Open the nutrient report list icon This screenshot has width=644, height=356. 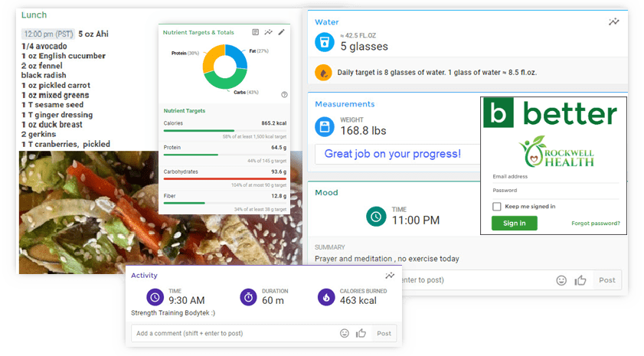tap(255, 32)
